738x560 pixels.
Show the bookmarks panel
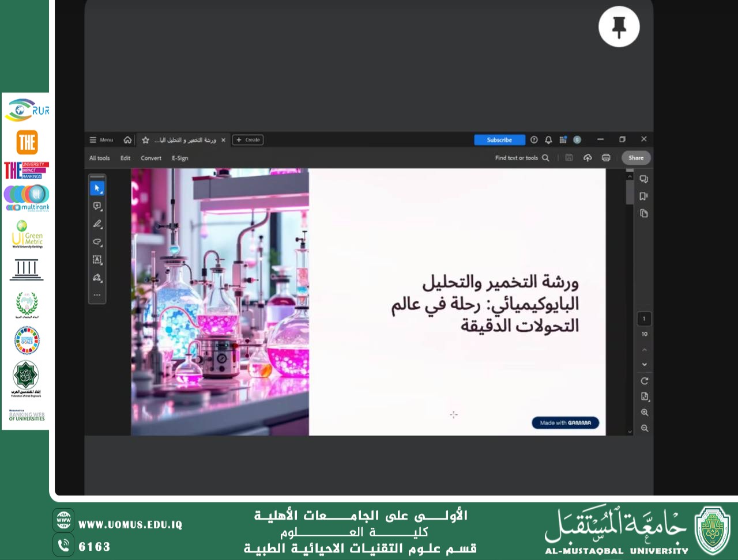click(x=643, y=196)
